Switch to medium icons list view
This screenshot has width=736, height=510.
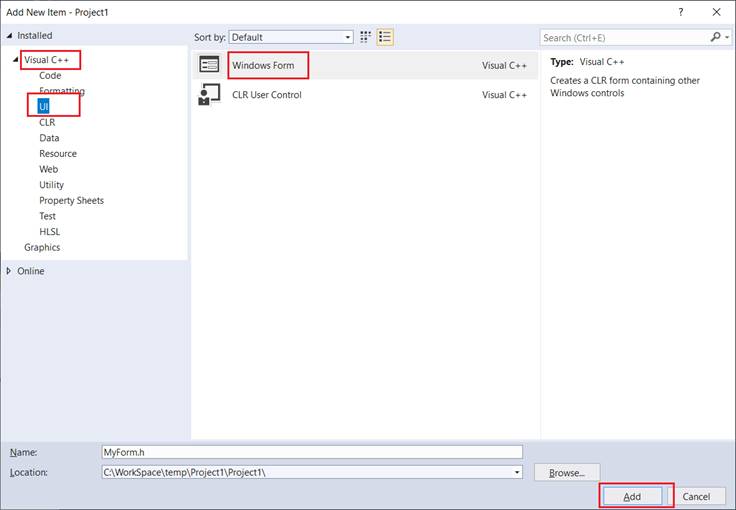385,37
